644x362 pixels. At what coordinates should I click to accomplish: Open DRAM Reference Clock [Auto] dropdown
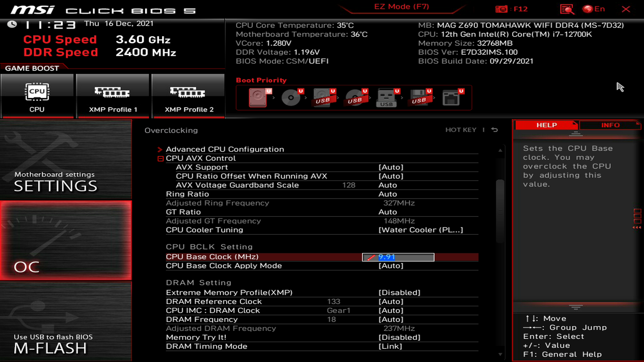tap(391, 302)
